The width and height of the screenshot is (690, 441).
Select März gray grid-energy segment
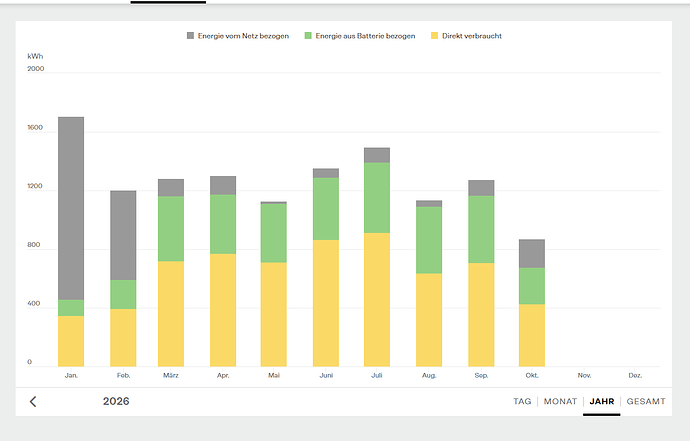[x=171, y=187]
